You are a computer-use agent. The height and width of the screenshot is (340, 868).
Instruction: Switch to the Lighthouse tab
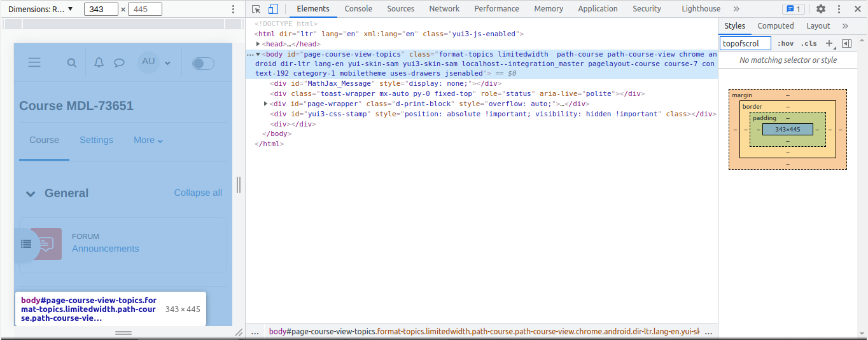click(701, 9)
